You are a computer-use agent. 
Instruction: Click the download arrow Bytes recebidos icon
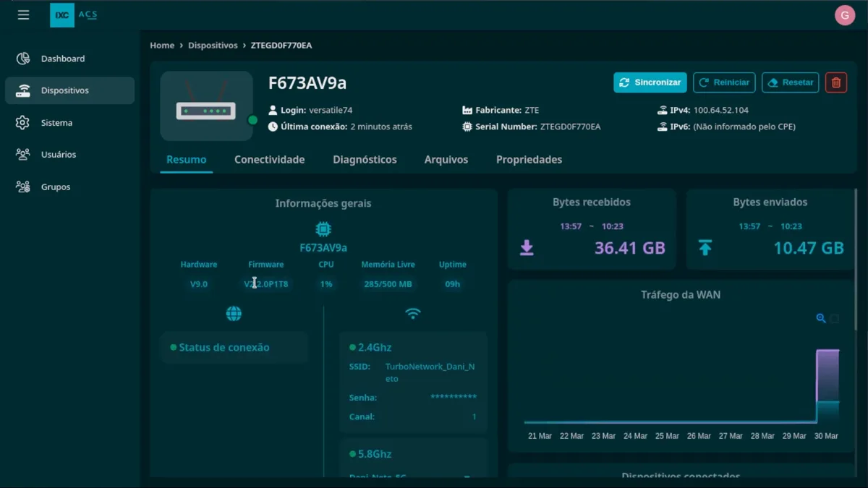[x=527, y=248]
